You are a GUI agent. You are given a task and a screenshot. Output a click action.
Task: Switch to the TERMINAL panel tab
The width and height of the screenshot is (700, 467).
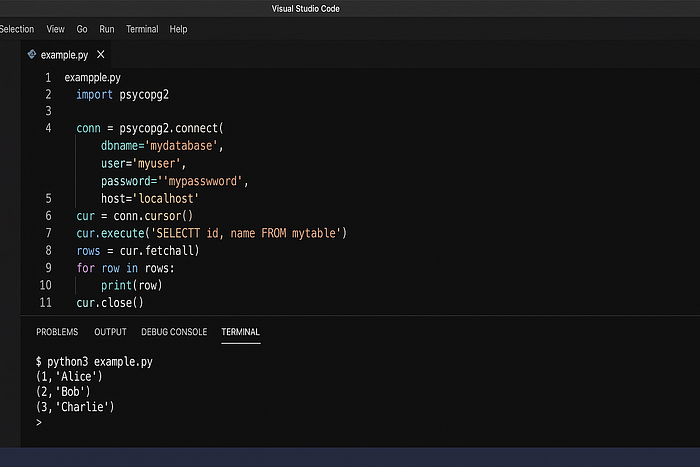(x=240, y=332)
